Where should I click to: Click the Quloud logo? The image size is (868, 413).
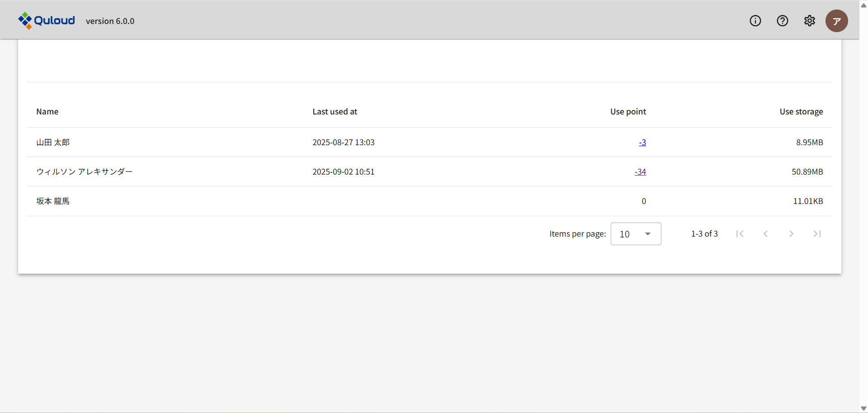[47, 21]
